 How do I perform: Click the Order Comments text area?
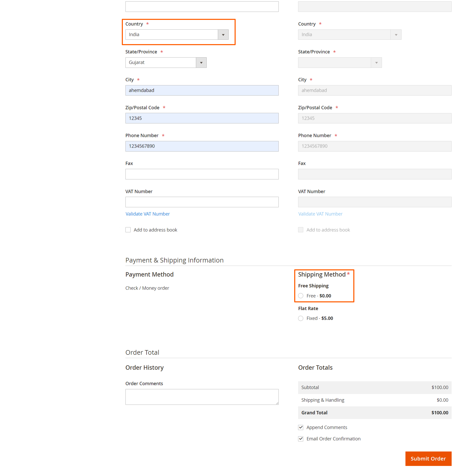click(x=202, y=397)
